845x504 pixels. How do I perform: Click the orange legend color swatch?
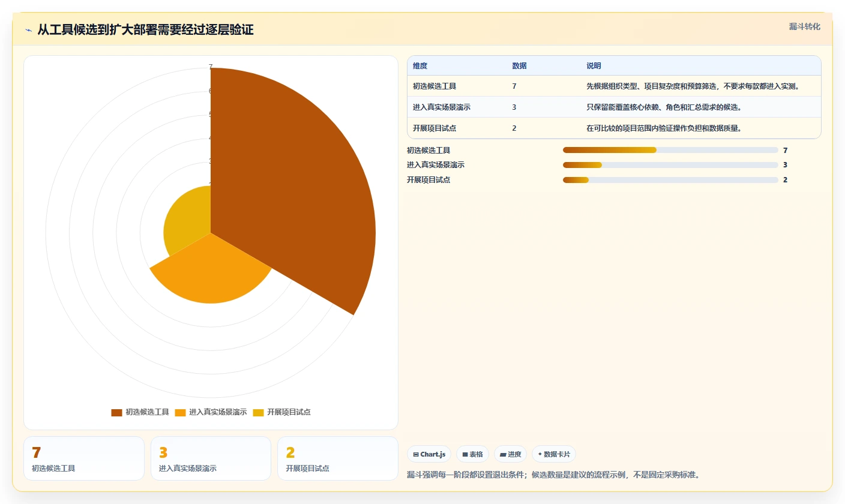(x=180, y=413)
